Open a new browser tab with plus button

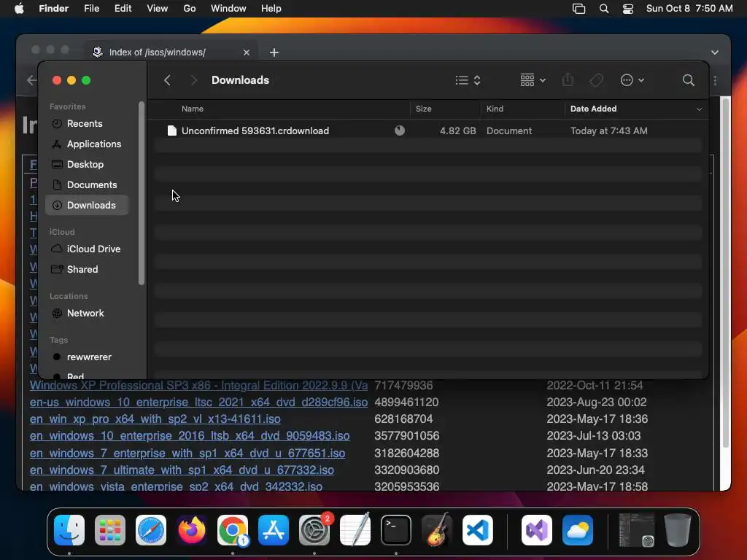[274, 52]
